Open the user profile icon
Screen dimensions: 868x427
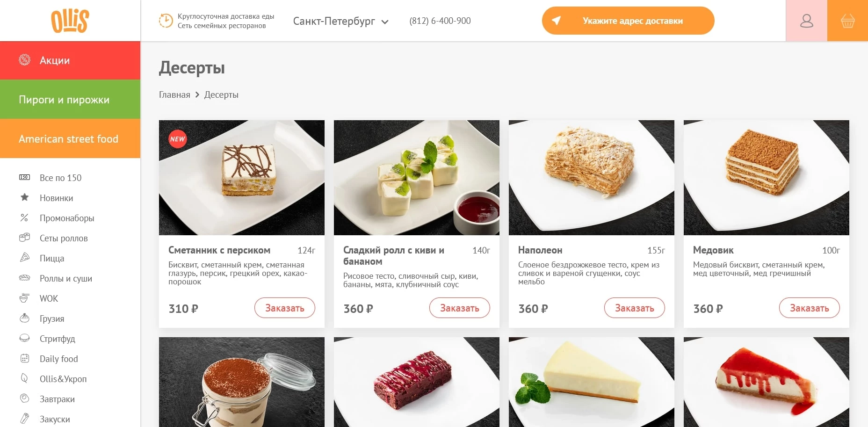(806, 21)
